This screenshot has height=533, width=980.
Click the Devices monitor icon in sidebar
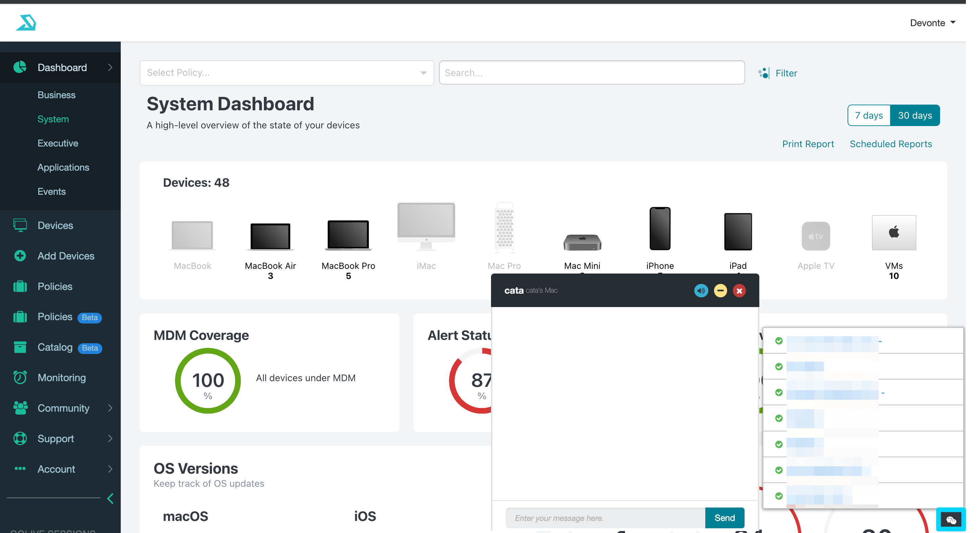20,225
